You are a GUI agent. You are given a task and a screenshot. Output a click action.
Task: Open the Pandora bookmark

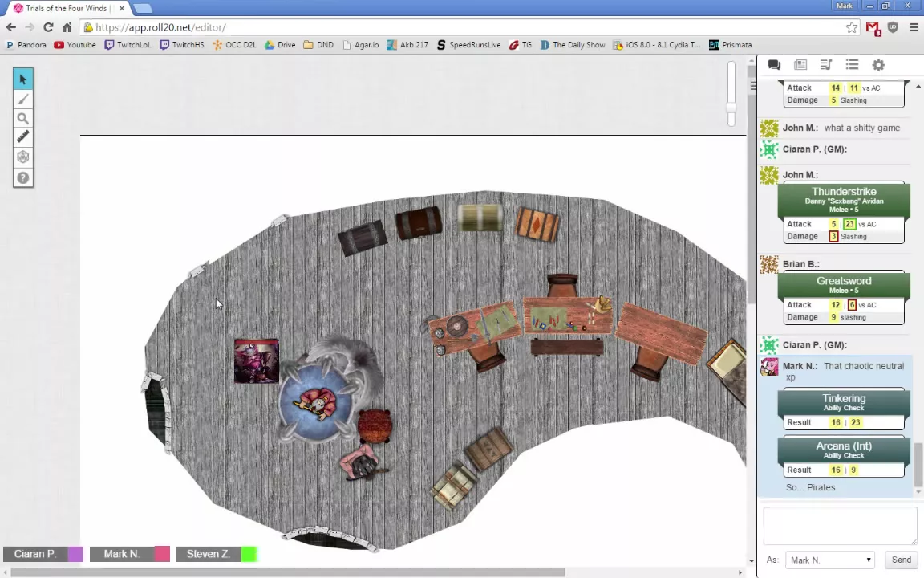point(26,45)
